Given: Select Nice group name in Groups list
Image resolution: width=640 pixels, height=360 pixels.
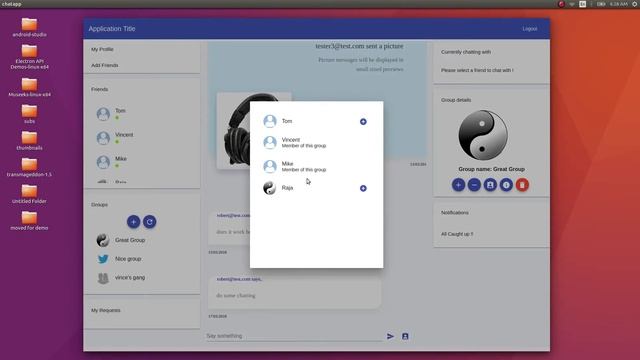Looking at the screenshot, I should pos(128,259).
